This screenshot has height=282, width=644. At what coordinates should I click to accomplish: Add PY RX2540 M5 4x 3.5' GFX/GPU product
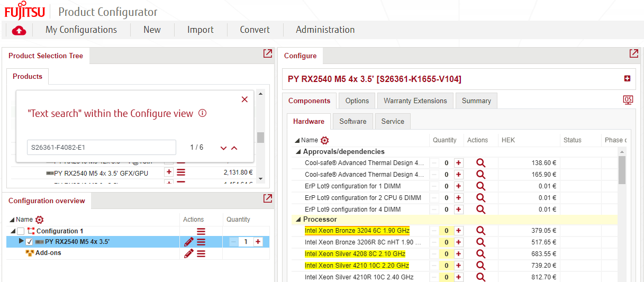tap(169, 172)
